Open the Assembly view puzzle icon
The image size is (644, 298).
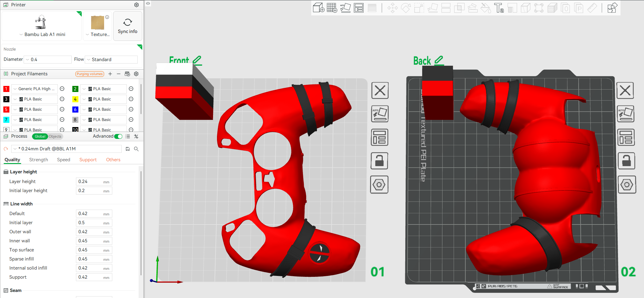click(x=612, y=8)
